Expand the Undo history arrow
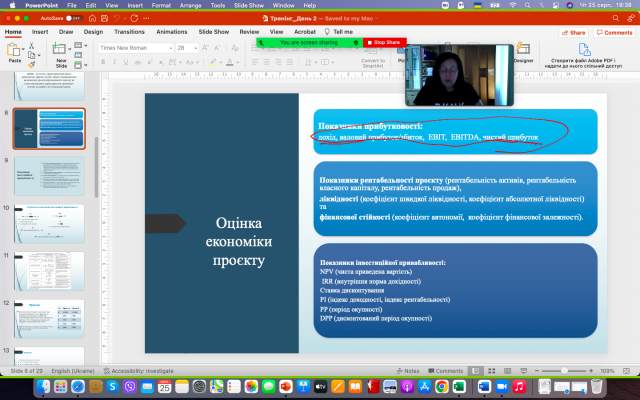The width and height of the screenshot is (640, 400). pos(124,18)
